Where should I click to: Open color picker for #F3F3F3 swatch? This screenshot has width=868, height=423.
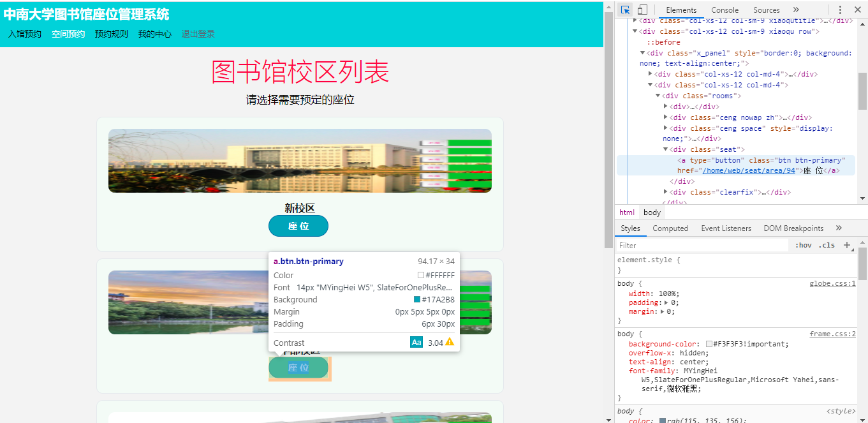coord(709,344)
